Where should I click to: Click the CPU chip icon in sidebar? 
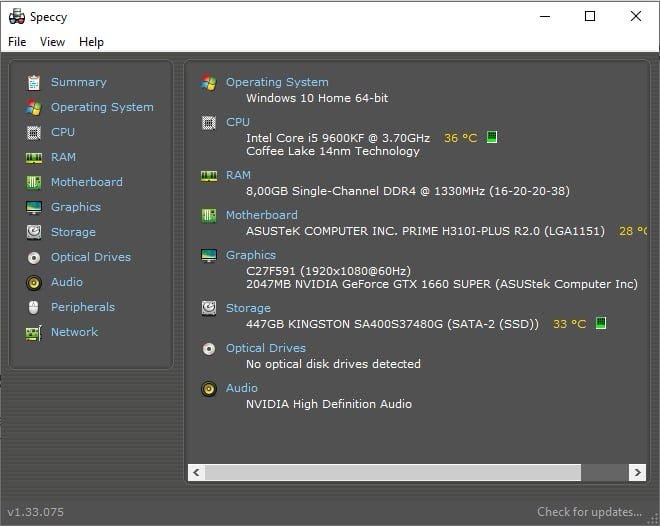pyautogui.click(x=34, y=132)
